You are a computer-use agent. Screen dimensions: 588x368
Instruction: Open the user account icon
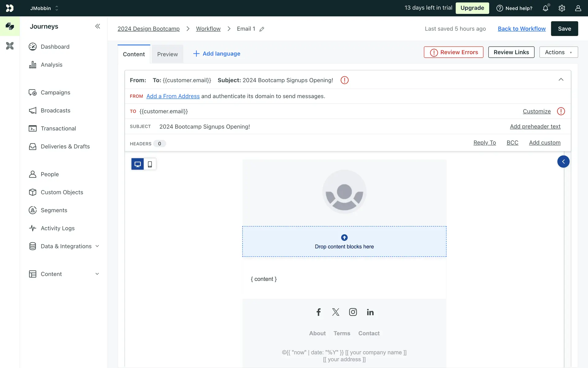(x=578, y=8)
